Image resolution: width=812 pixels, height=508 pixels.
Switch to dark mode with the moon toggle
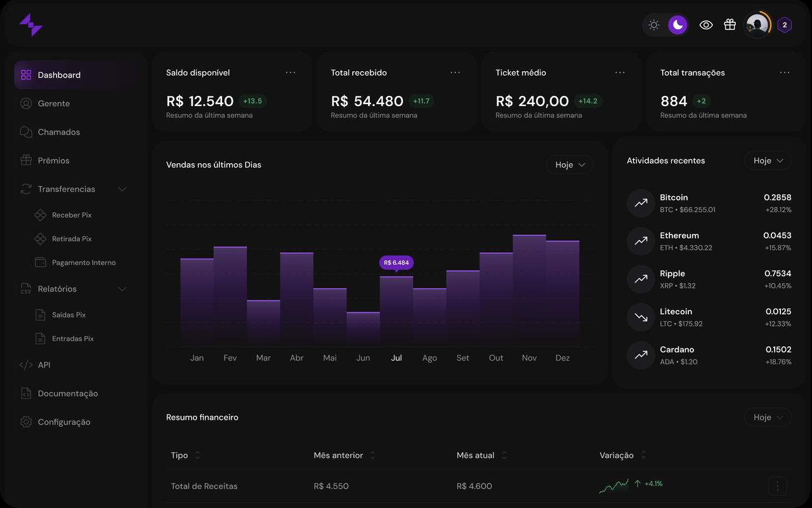point(676,25)
